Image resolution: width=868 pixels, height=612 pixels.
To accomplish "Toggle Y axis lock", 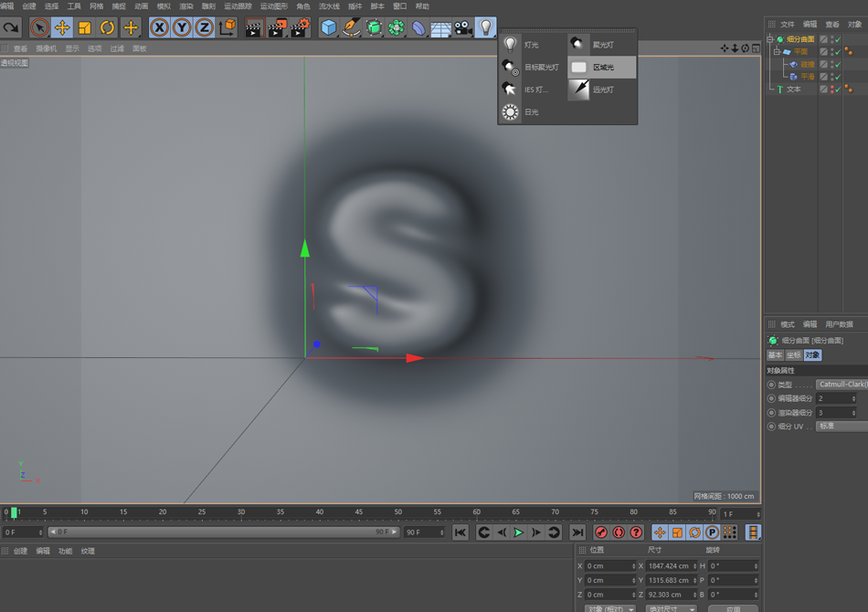I will 182,27.
